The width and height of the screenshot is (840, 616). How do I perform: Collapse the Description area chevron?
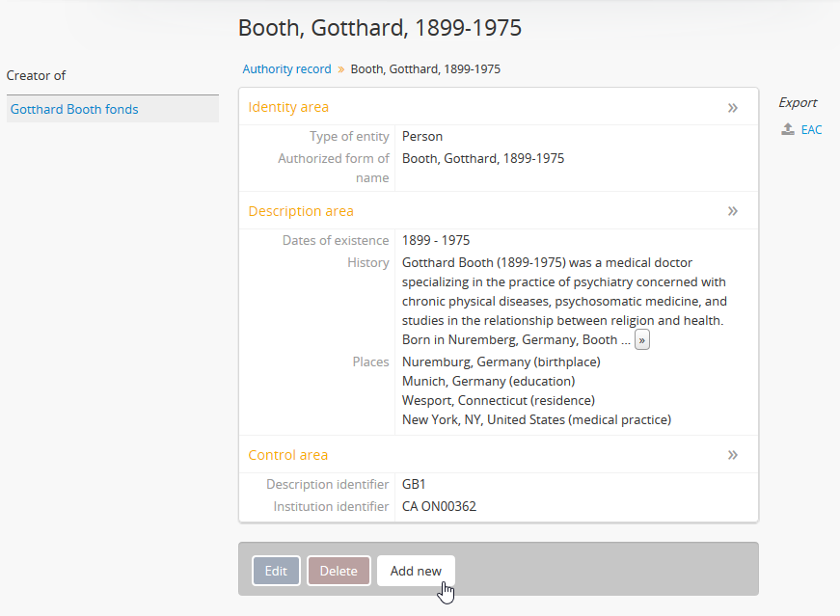click(732, 211)
